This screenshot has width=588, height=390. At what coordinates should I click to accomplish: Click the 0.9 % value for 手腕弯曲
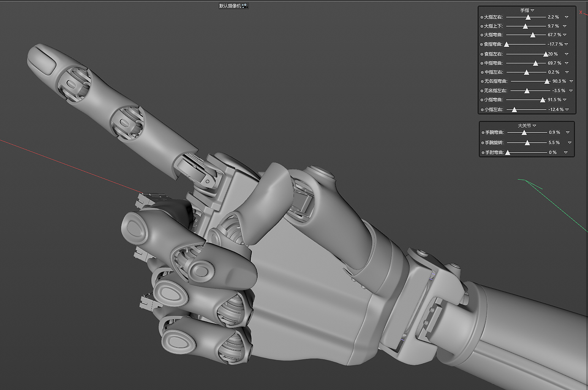pos(554,132)
